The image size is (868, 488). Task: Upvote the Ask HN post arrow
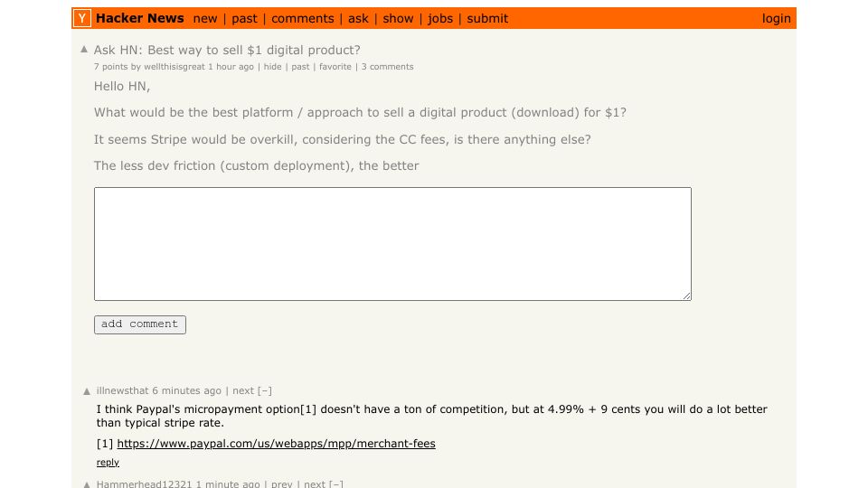tap(84, 49)
